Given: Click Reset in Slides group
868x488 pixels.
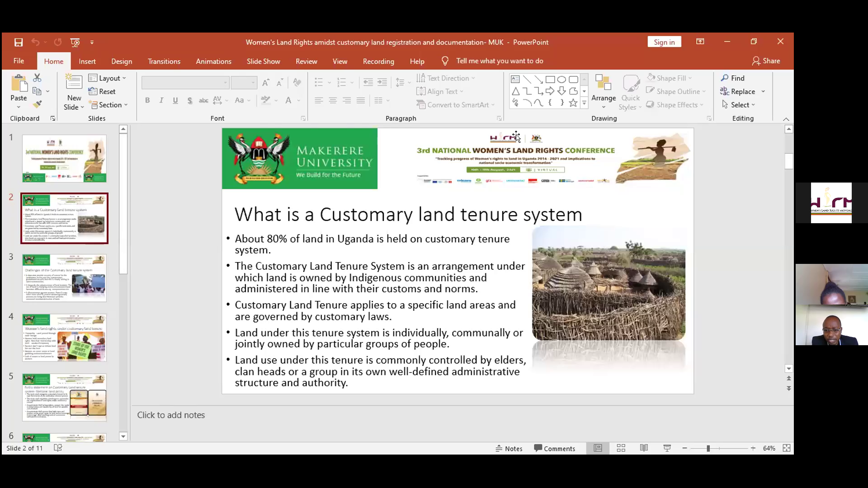Looking at the screenshot, I should (102, 91).
